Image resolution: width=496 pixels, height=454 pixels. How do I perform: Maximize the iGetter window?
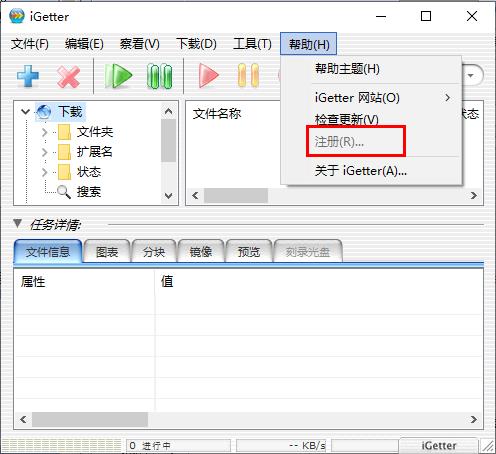click(426, 16)
